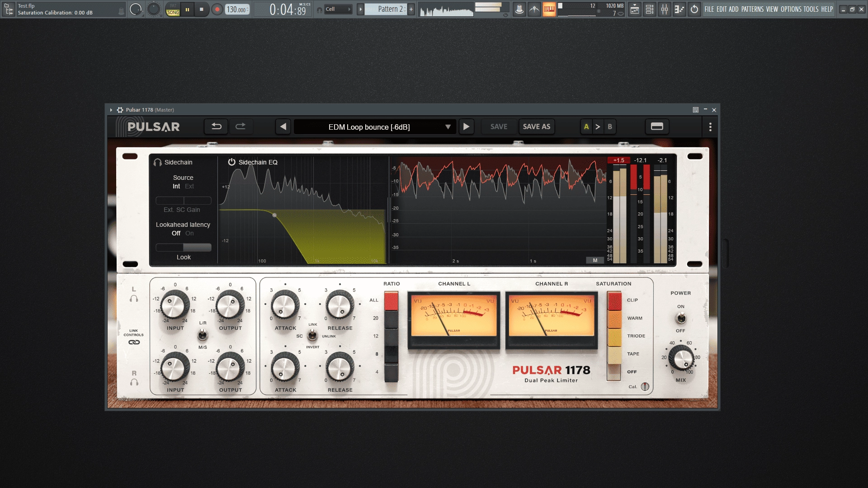Click the tempo 130.000 stepper field

[238, 9]
